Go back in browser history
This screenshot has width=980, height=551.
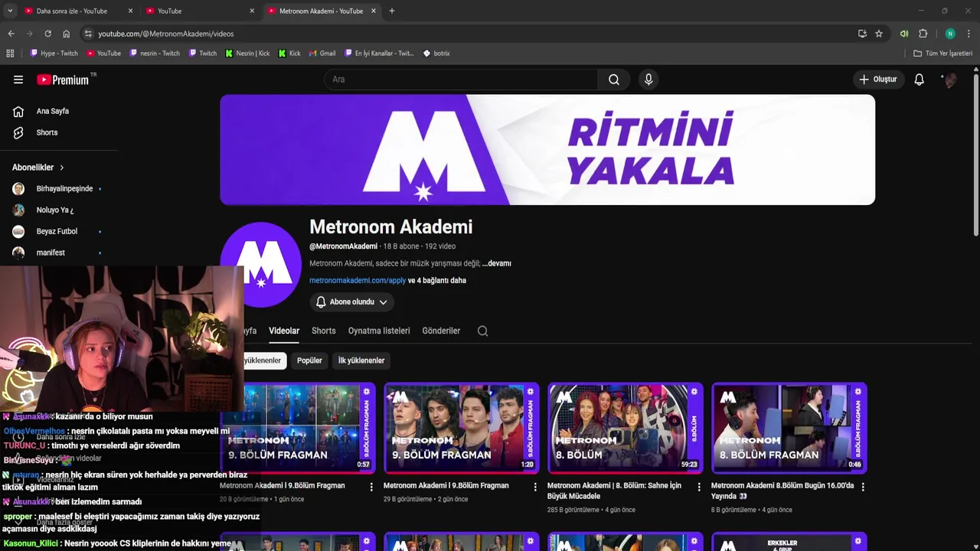11,34
